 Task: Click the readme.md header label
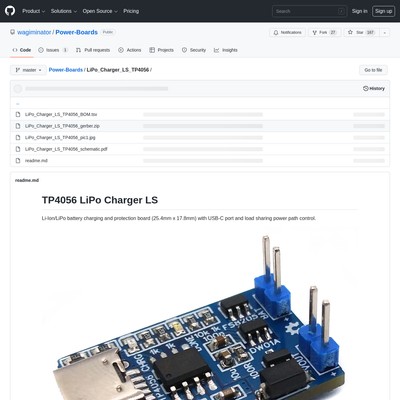pos(27,180)
